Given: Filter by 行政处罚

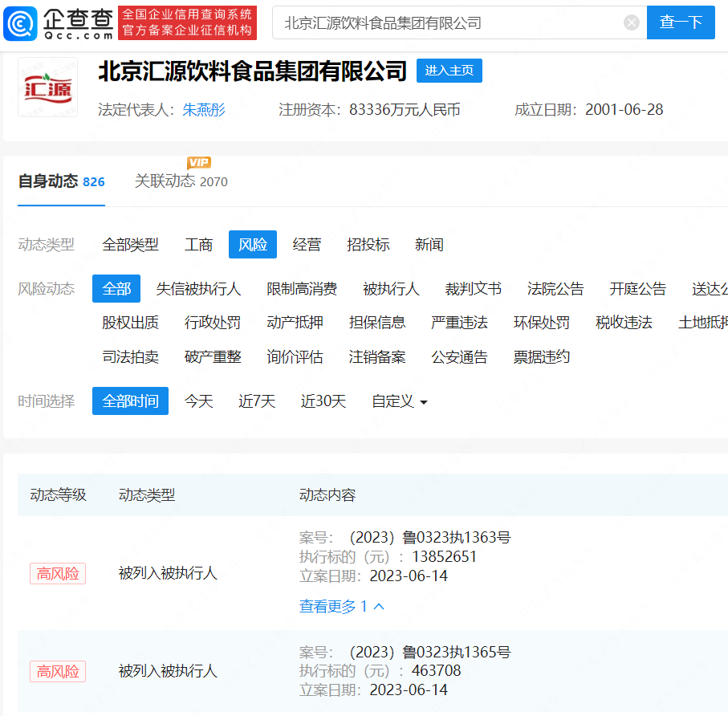Looking at the screenshot, I should click(213, 322).
